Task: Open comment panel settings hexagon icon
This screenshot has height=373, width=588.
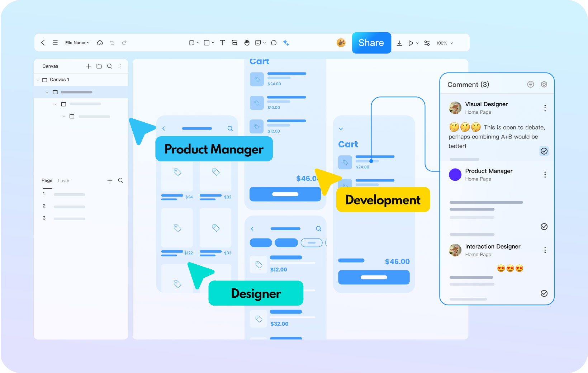Action: pos(544,84)
